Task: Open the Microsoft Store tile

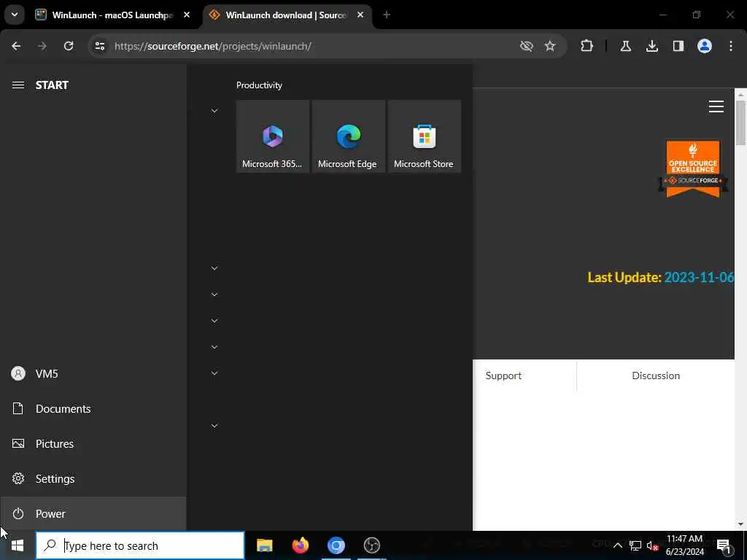Action: point(425,136)
